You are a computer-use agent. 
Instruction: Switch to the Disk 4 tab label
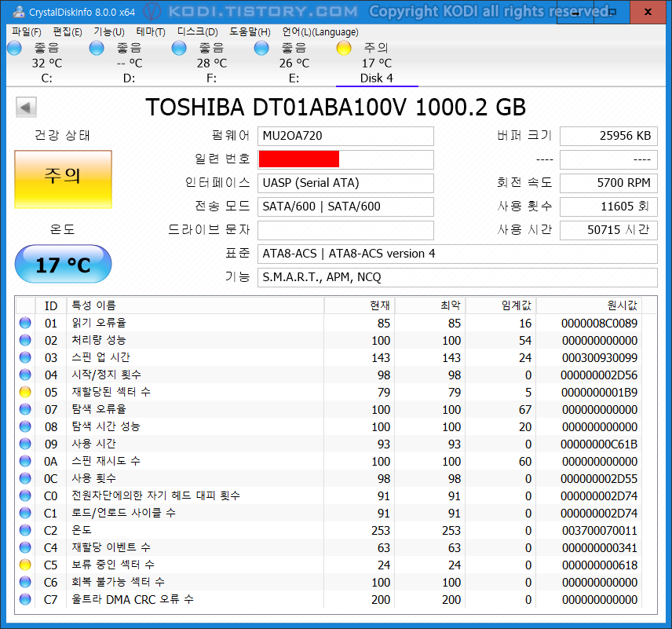coord(376,78)
